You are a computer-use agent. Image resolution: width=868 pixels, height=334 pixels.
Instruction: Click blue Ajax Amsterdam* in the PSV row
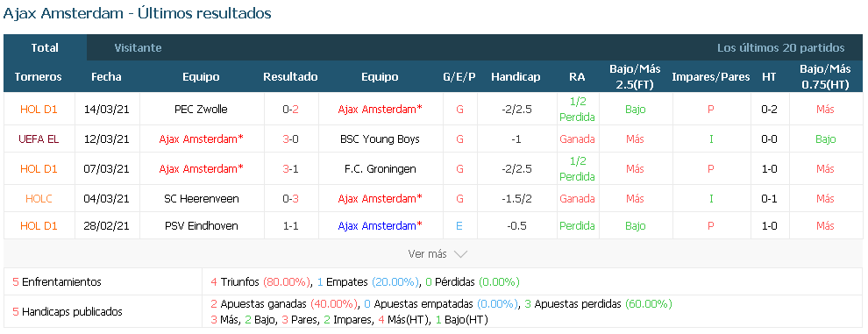click(x=380, y=226)
